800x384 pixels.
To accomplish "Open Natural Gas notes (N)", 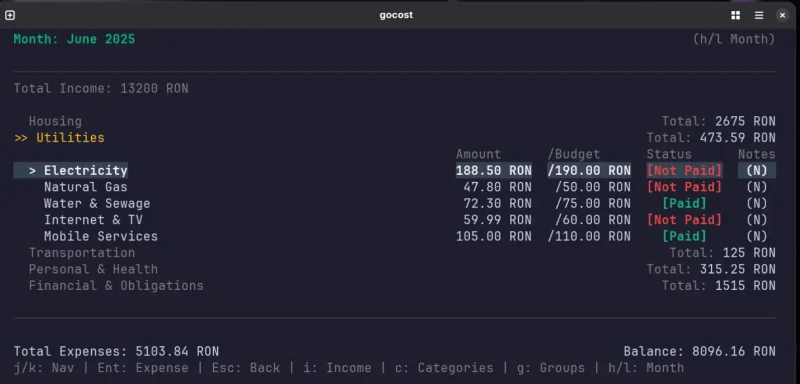I will pos(757,187).
